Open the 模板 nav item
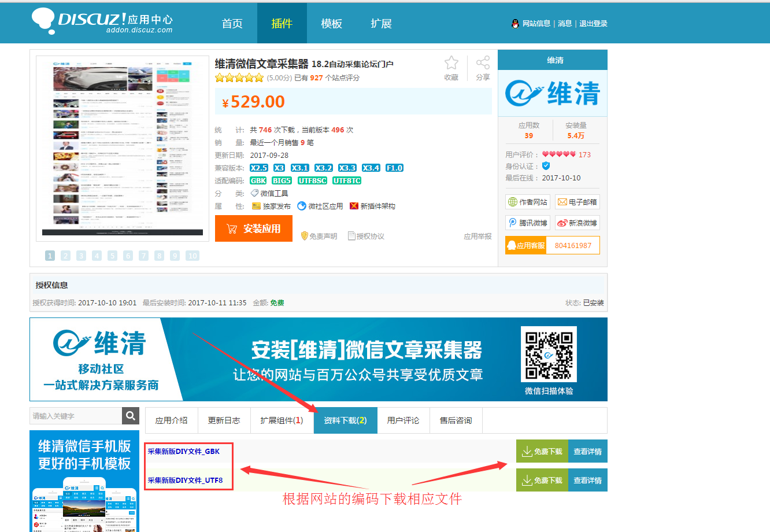The width and height of the screenshot is (770, 532). coord(332,23)
